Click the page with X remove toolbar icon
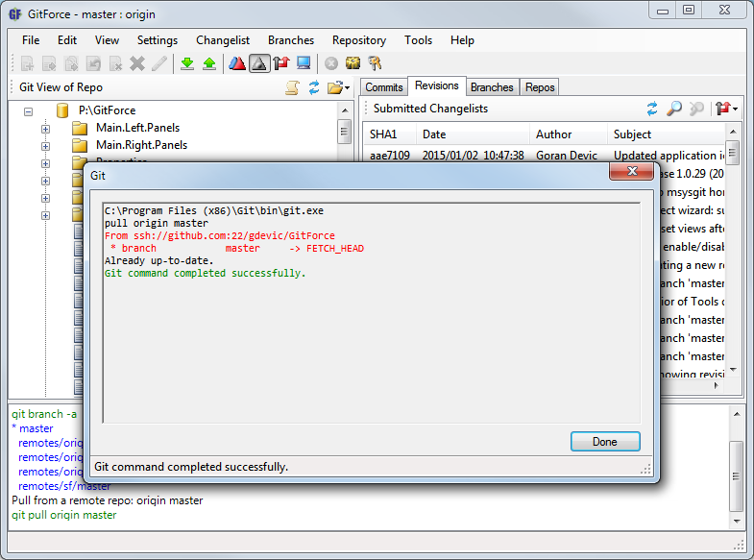Screen dimensions: 754x560 pos(115,63)
